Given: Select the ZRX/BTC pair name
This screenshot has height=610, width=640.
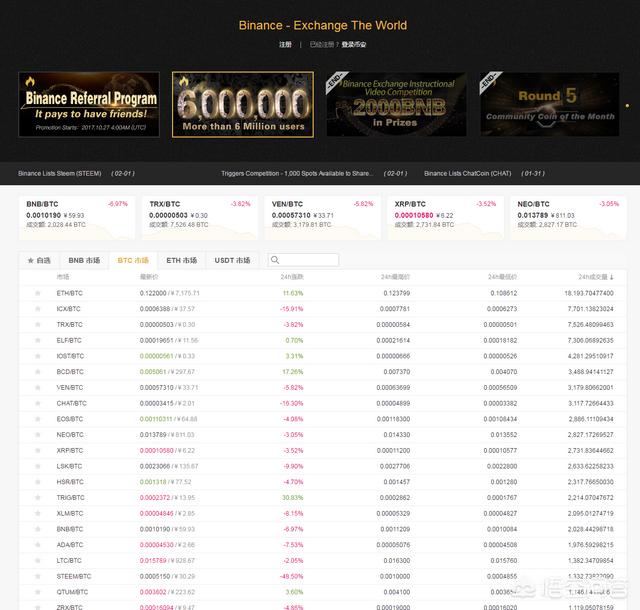Looking at the screenshot, I should coord(69,608).
